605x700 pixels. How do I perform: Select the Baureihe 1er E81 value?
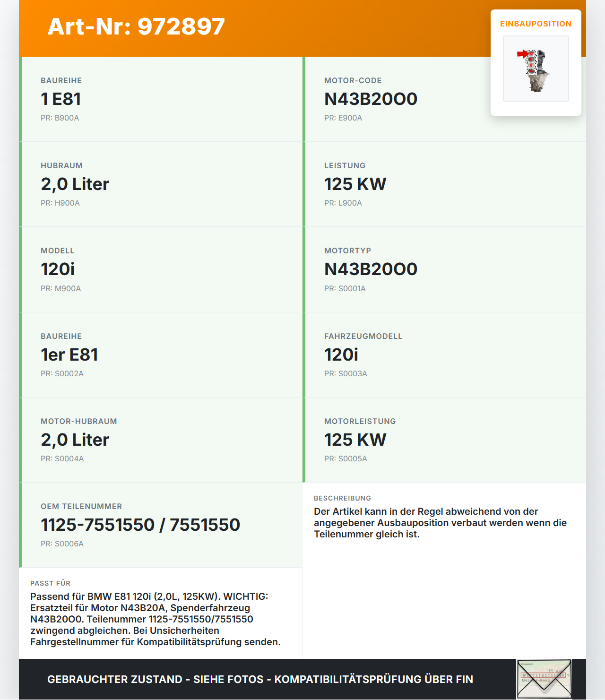(69, 354)
